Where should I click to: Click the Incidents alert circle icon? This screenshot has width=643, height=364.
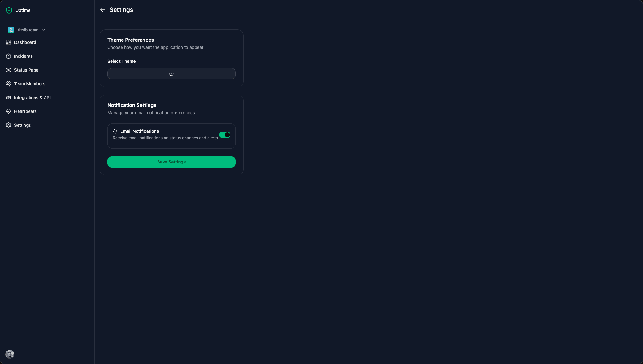[8, 56]
